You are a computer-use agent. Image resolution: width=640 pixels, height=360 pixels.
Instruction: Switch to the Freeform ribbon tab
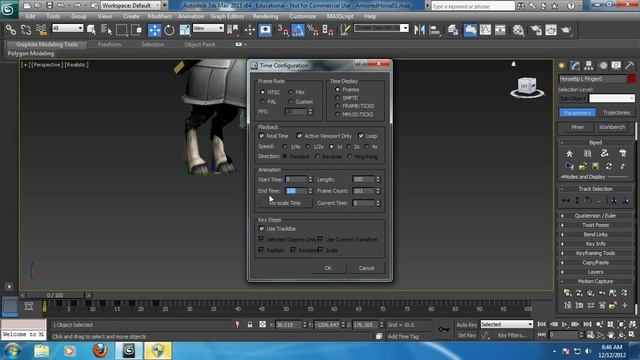coord(109,44)
